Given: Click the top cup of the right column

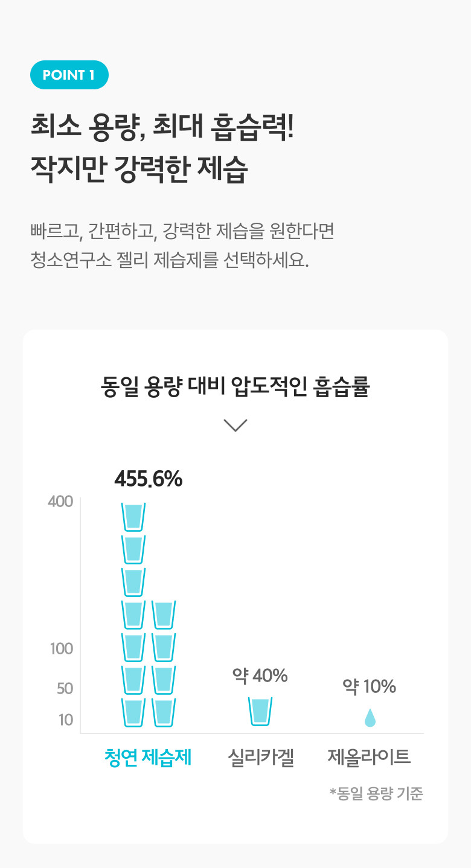Looking at the screenshot, I should (x=163, y=614).
